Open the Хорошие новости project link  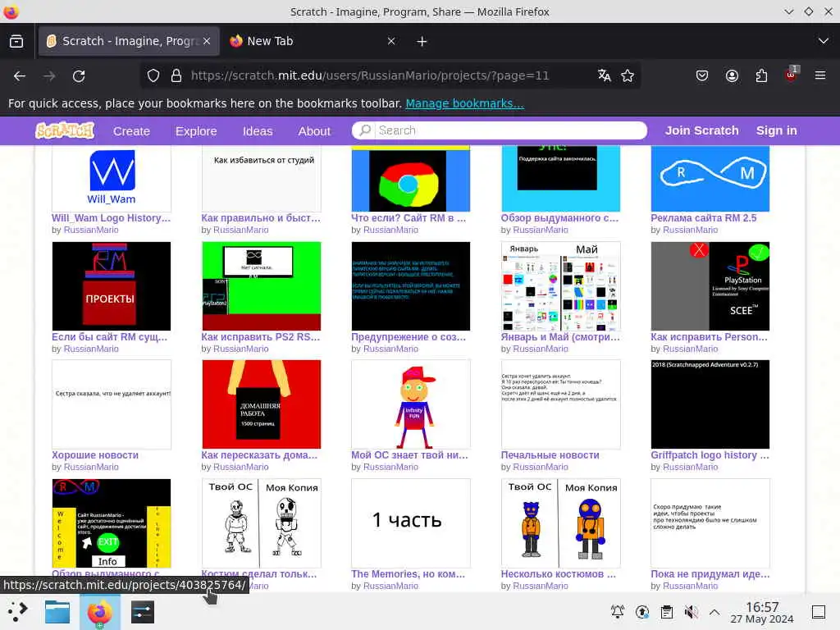(95, 454)
